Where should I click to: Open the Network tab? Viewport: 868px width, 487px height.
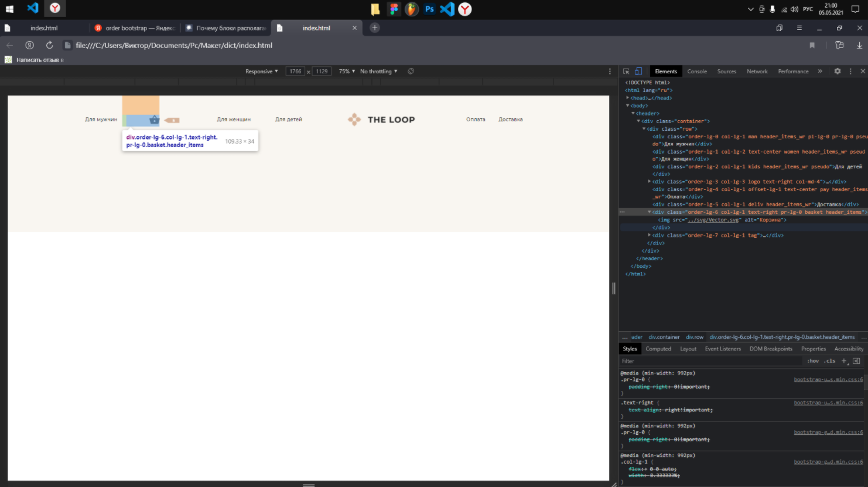pyautogui.click(x=757, y=71)
